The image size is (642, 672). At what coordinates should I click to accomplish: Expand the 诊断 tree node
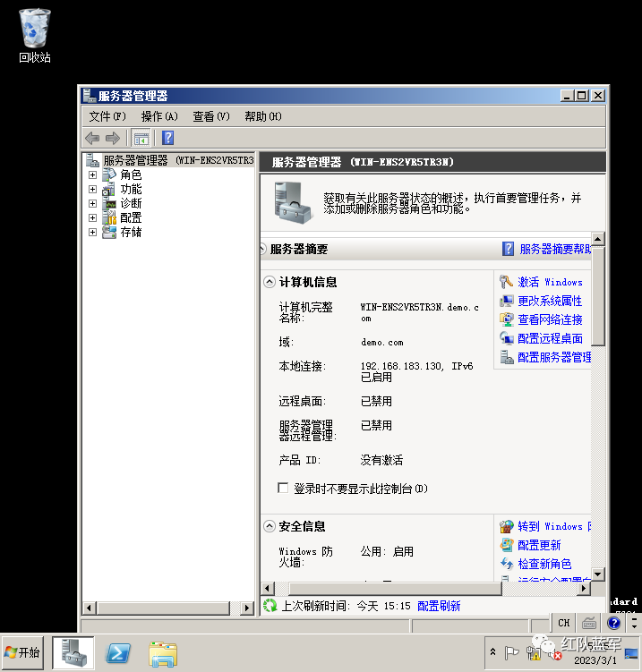tap(92, 204)
